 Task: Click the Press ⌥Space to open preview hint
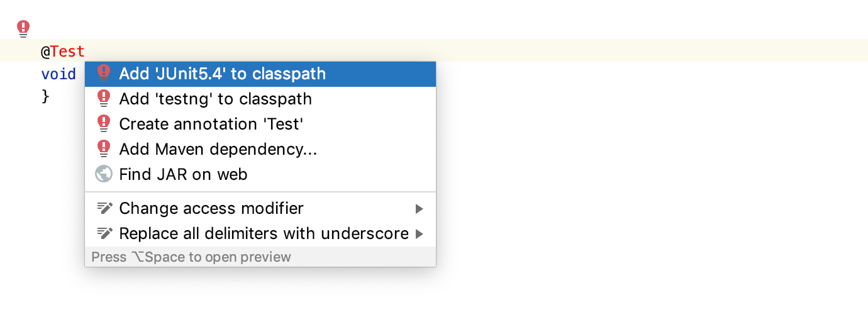[191, 257]
